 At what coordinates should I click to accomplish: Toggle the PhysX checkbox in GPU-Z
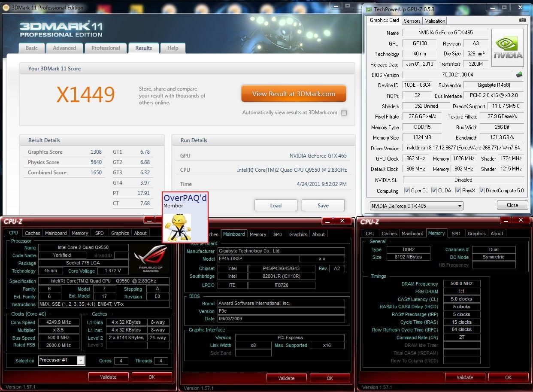click(458, 191)
